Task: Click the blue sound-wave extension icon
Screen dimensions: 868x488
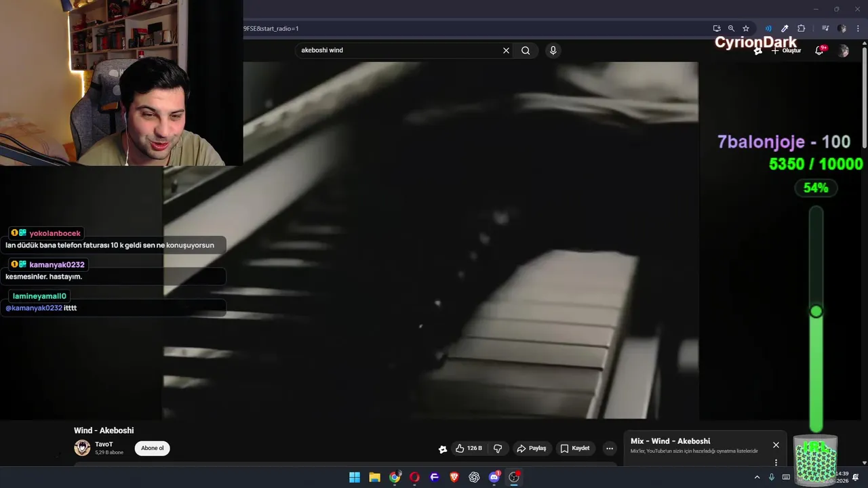Action: coord(768,28)
